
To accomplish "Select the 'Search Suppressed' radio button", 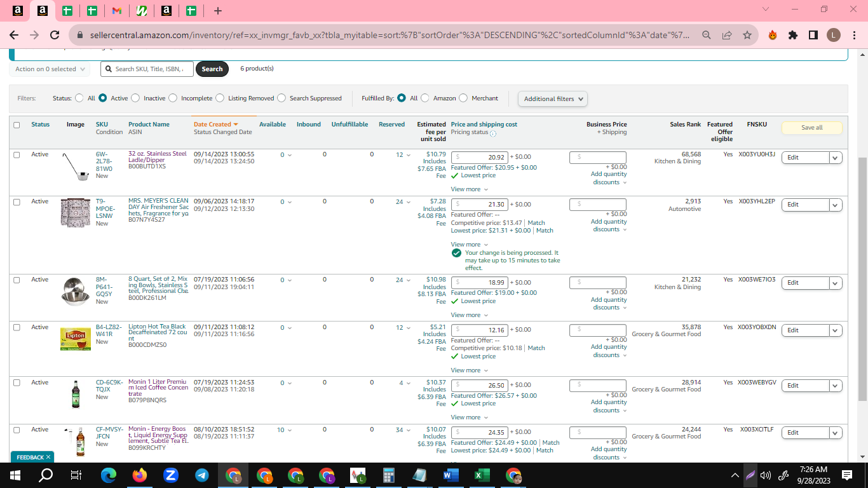I will click(x=281, y=98).
